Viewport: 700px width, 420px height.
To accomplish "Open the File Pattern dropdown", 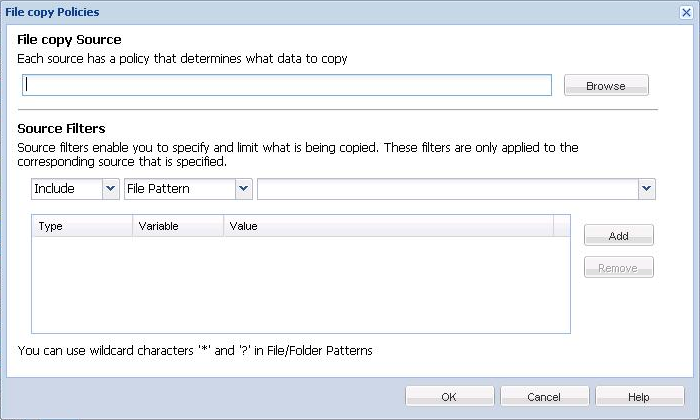I will pyautogui.click(x=179, y=188).
